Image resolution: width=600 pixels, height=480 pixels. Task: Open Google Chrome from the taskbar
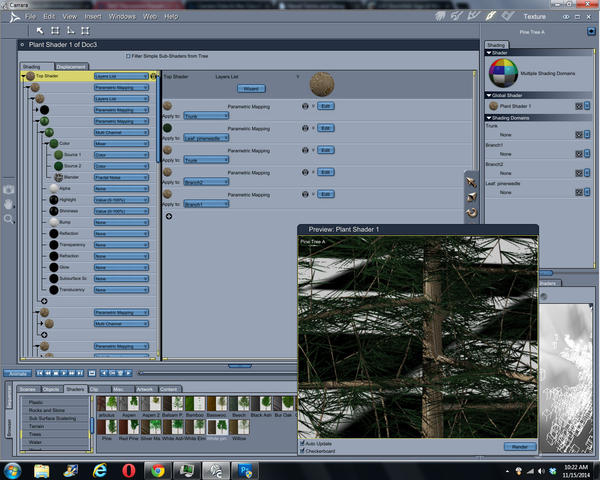[x=157, y=469]
